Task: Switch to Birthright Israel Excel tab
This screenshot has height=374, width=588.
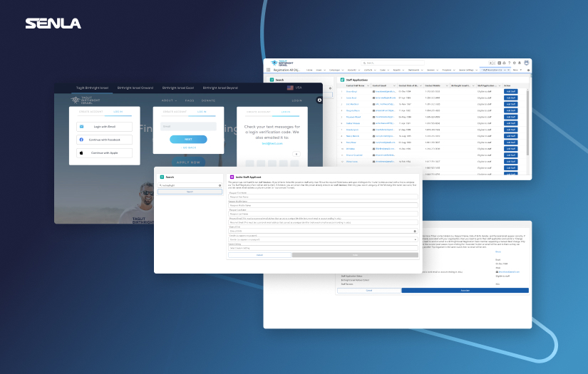Action: pos(179,88)
